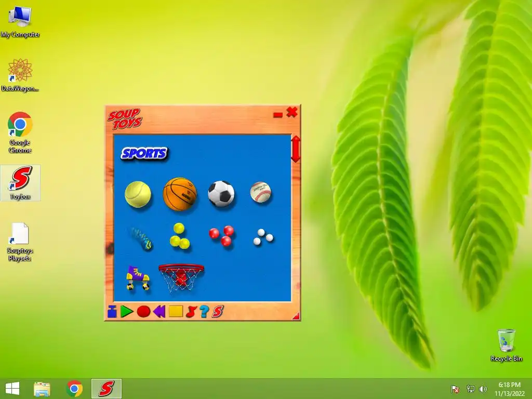Screen dimensions: 532x399
Task: Click the red scroll arrows in toybox
Action: (x=296, y=149)
